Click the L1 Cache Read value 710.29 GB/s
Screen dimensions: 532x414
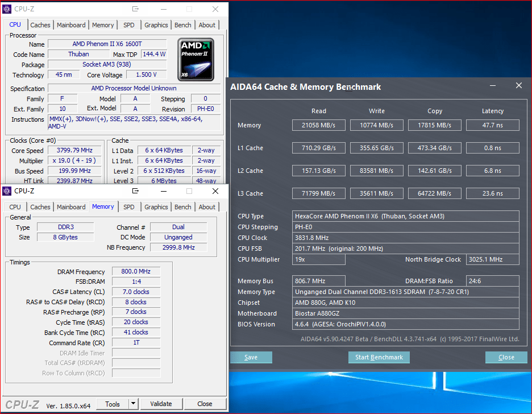coord(319,148)
